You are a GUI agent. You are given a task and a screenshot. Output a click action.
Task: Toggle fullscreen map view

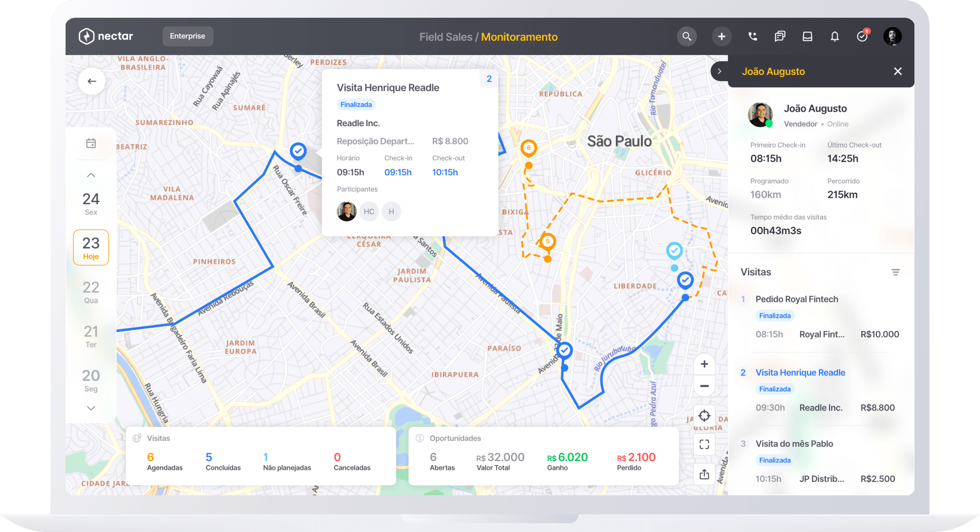[x=704, y=444]
